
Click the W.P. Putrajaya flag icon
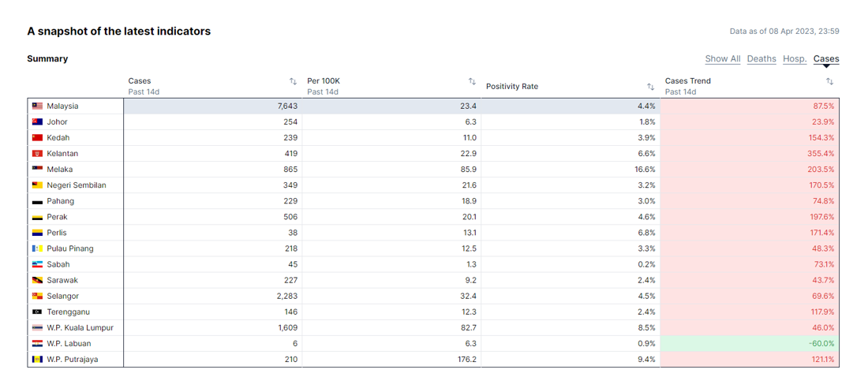[x=38, y=360]
